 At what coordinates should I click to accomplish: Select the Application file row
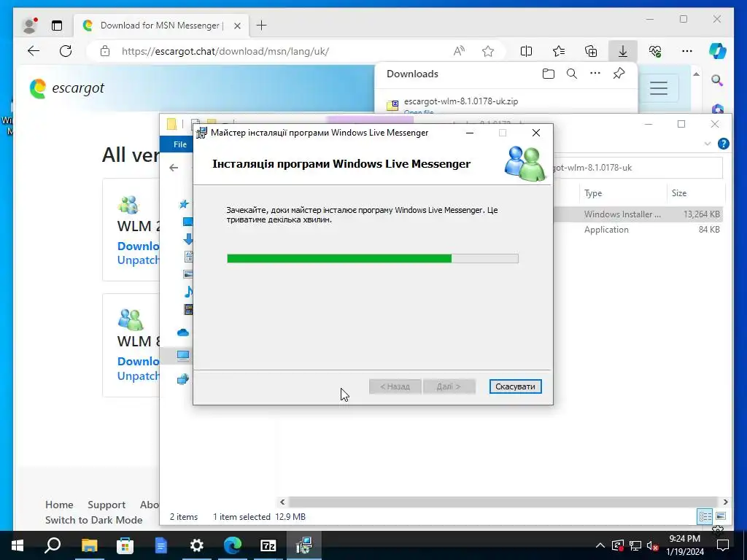[638, 230]
